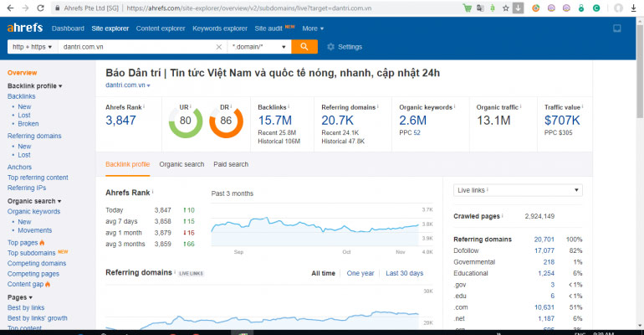Open Referring IPs in sidebar
This screenshot has height=335, width=644.
(27, 188)
